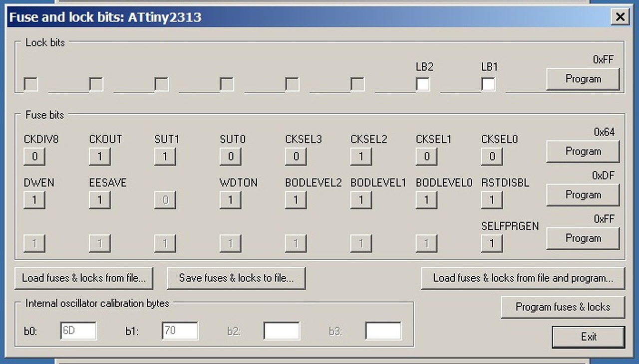Switch the BODLEVEL2 fuse bit

pos(296,200)
